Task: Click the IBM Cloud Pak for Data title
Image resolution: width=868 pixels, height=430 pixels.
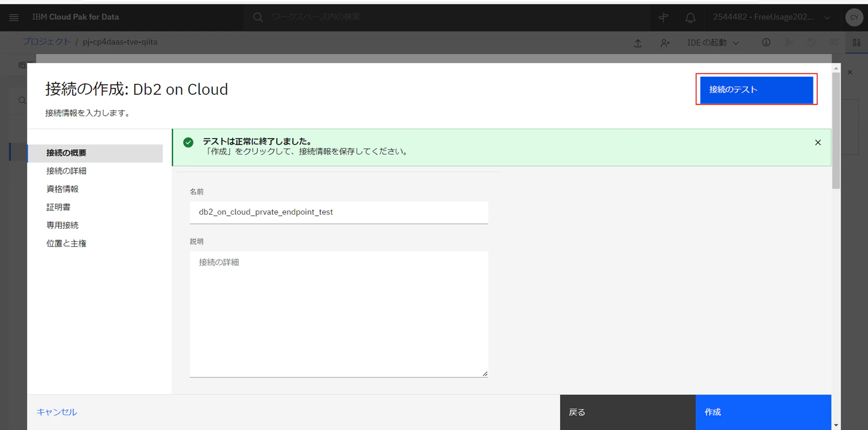Action: 76,17
